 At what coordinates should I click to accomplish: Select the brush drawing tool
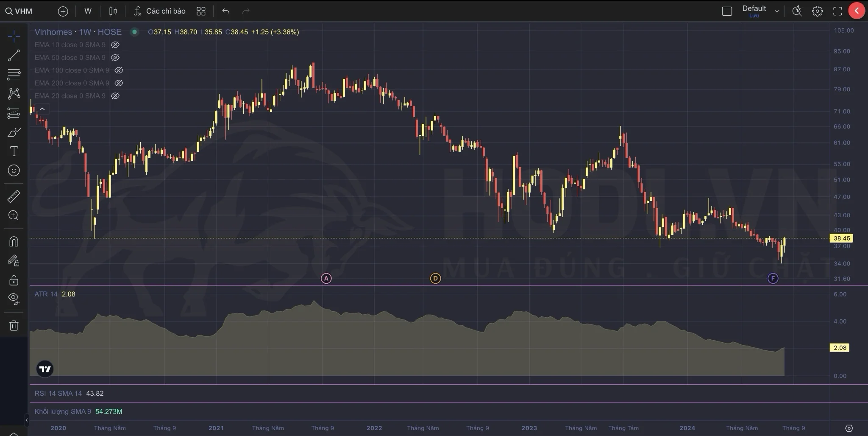[14, 132]
